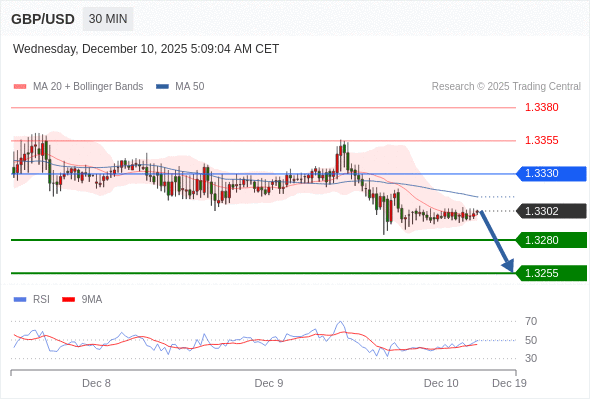The image size is (590, 400).
Task: Click the blue RSI legend swatch
Action: [x=20, y=300]
